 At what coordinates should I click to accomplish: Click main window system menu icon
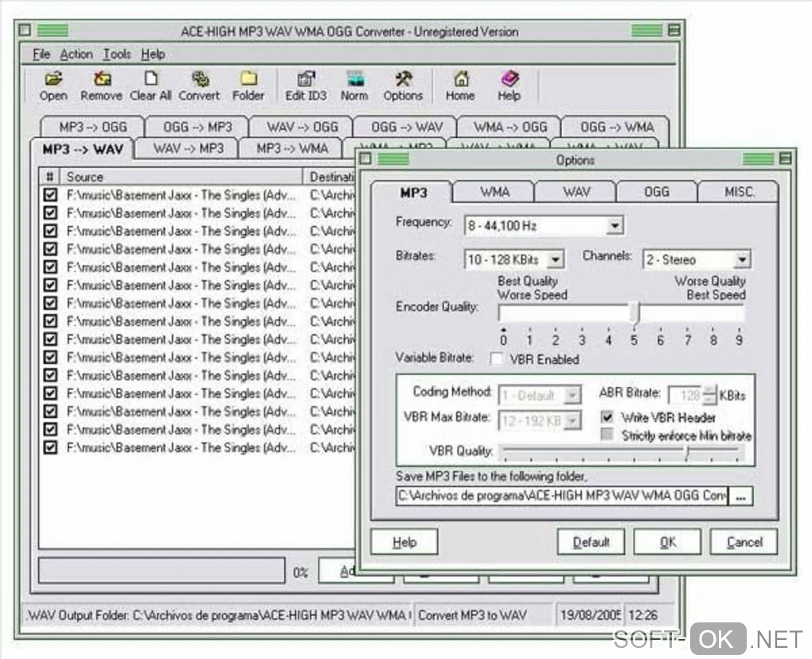click(25, 30)
